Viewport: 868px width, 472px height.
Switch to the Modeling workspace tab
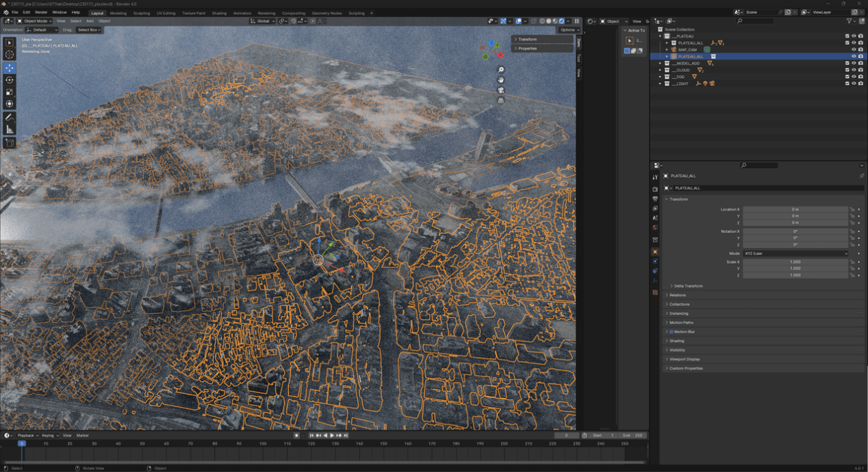tap(118, 13)
